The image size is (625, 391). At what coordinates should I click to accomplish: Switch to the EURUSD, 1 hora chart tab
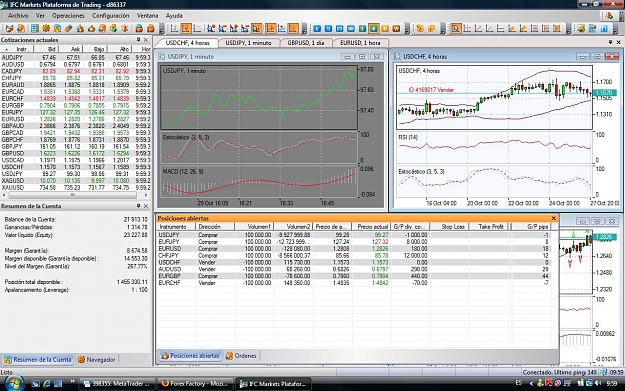360,43
